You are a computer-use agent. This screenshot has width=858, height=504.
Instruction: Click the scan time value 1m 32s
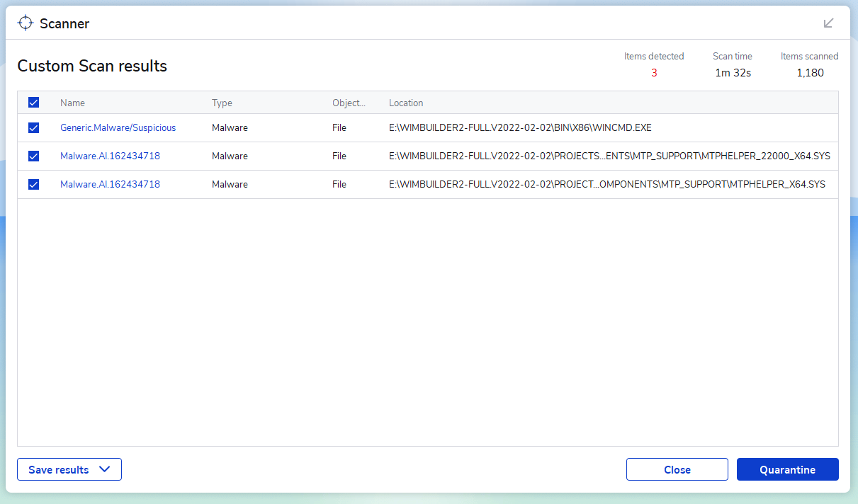(733, 73)
